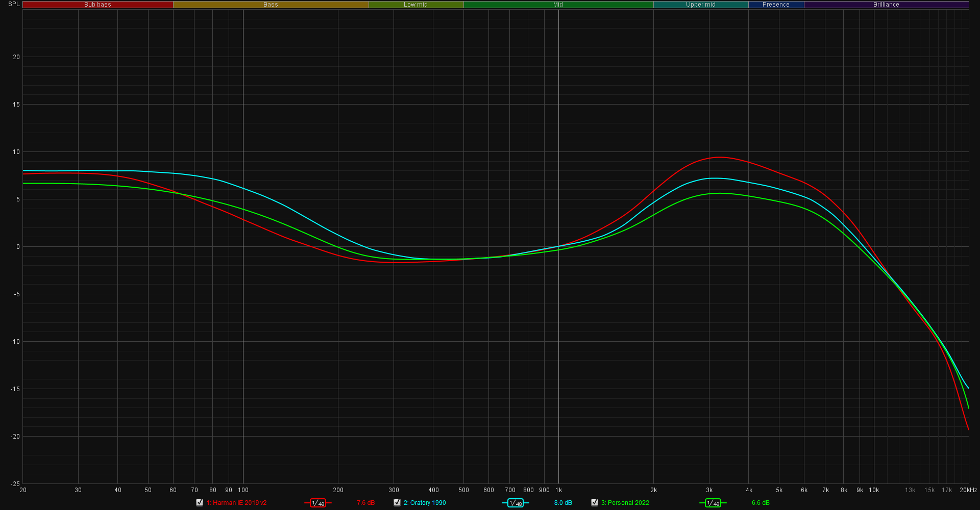
Task: Click the Presence frequency band
Action: click(x=776, y=5)
